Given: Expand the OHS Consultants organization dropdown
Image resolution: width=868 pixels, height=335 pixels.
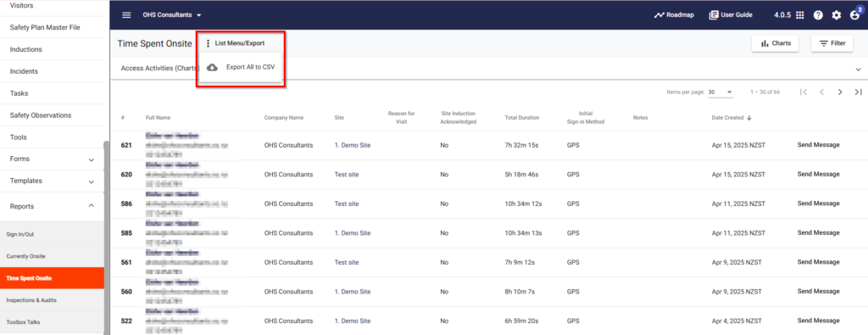Looking at the screenshot, I should point(171,15).
